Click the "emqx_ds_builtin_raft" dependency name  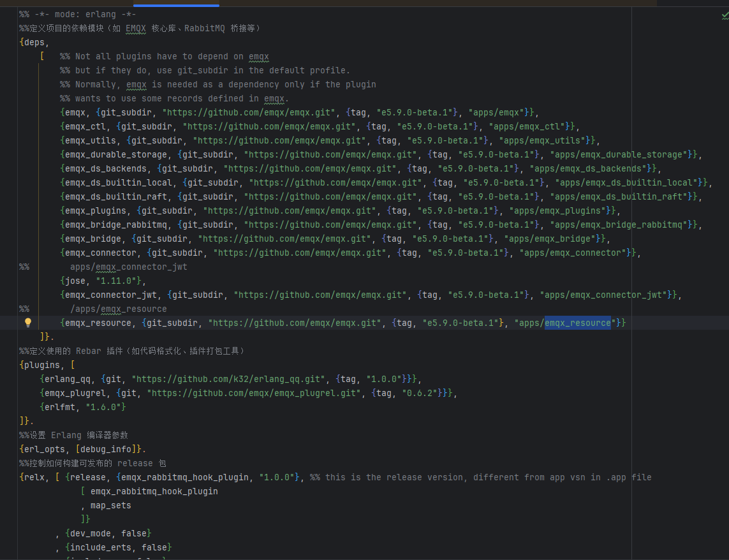[x=116, y=196]
